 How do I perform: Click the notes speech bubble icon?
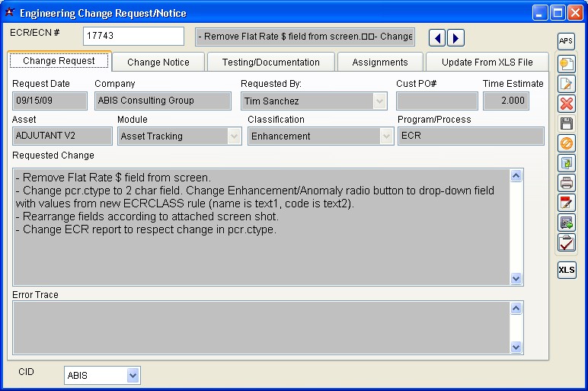click(x=566, y=64)
